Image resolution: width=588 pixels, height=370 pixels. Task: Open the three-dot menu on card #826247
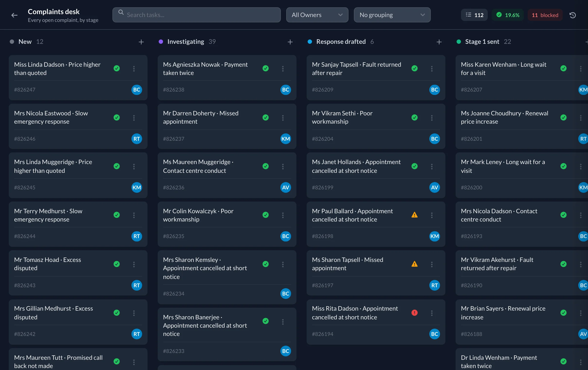(134, 69)
